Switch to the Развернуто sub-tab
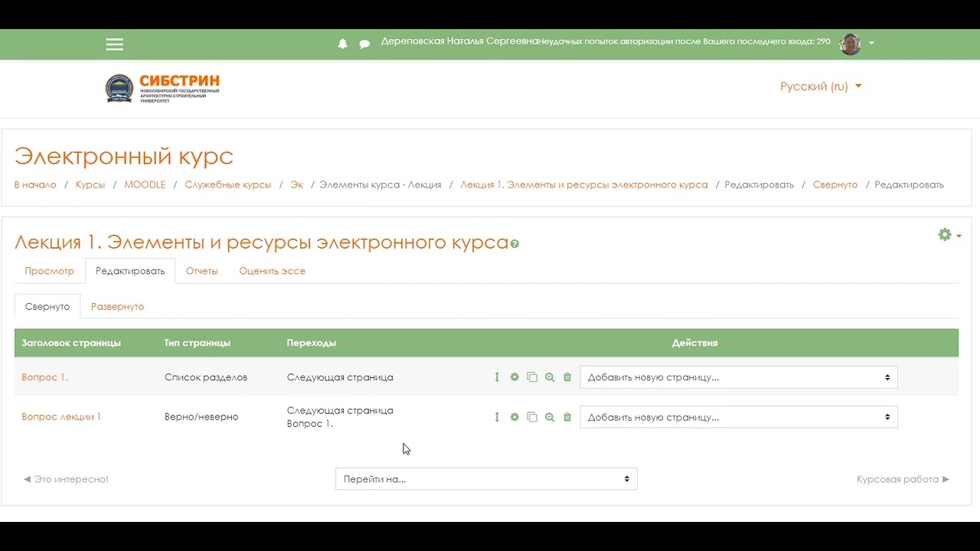Viewport: 980px width, 551px height. coord(117,306)
